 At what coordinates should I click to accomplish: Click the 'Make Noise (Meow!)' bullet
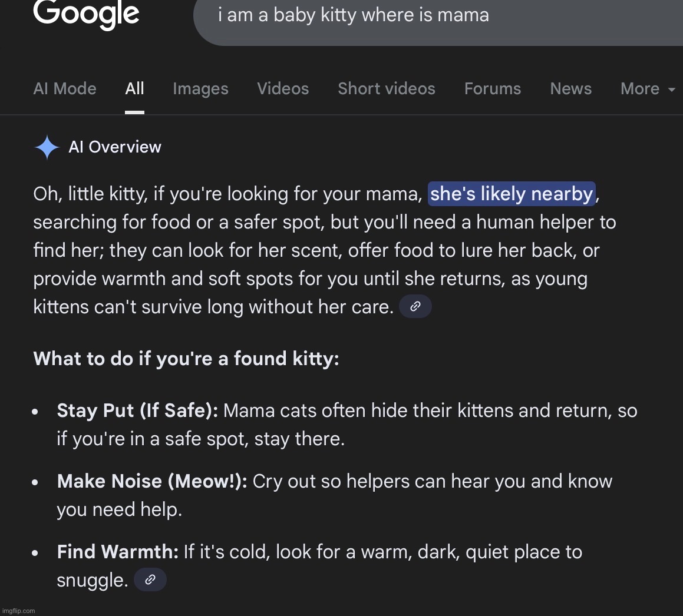pyautogui.click(x=152, y=481)
